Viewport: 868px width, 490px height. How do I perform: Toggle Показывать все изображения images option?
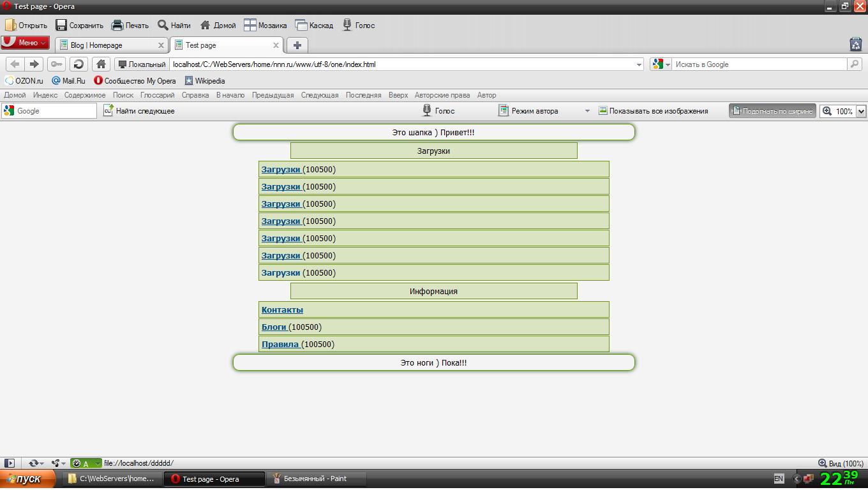click(x=653, y=111)
